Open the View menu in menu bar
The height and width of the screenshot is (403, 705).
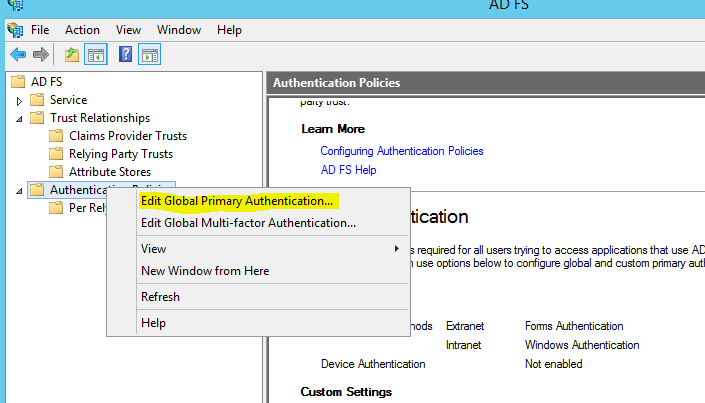point(128,30)
